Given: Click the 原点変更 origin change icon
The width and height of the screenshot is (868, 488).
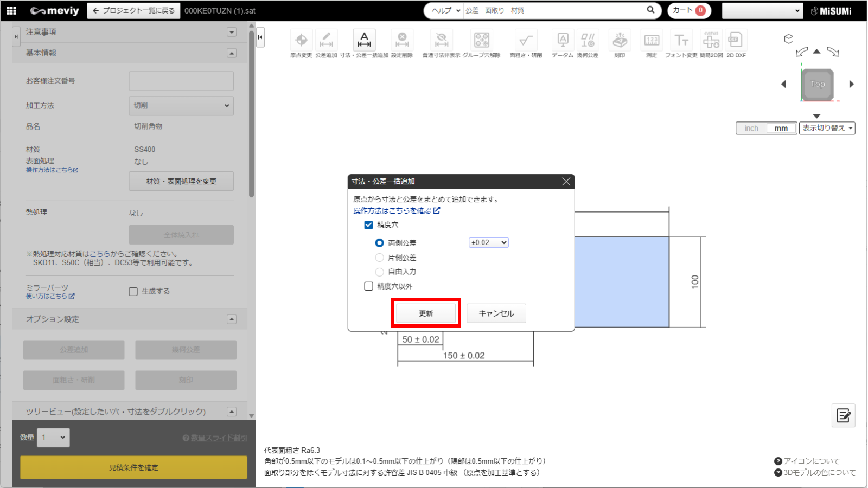Looking at the screenshot, I should pos(301,41).
